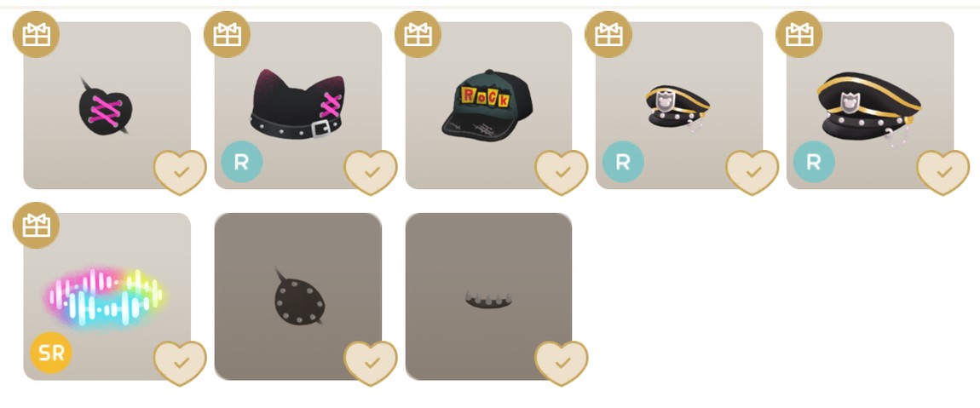Toggle heart checkmark on heart eyepatch

(180, 172)
